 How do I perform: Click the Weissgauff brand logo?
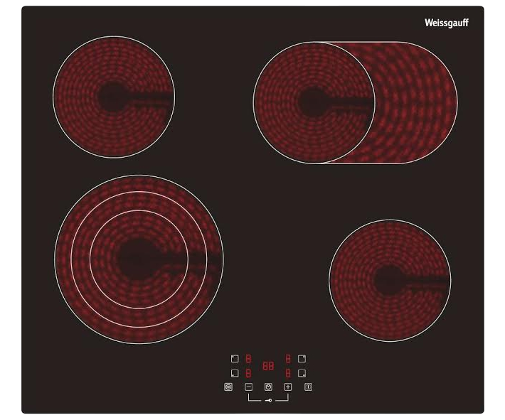446,23
